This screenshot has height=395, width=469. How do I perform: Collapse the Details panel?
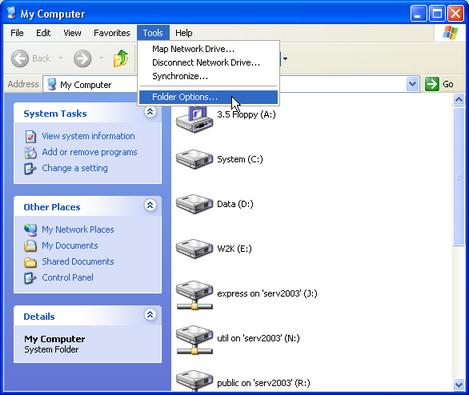click(x=150, y=314)
